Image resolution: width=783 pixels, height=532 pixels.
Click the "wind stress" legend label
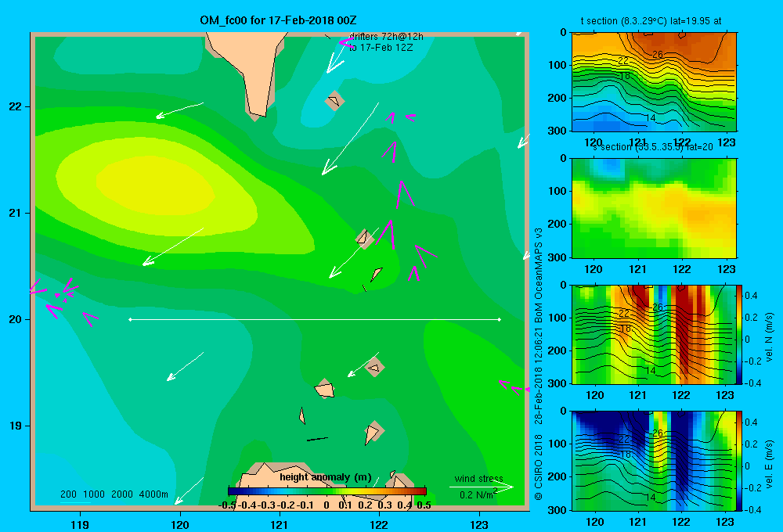478,478
